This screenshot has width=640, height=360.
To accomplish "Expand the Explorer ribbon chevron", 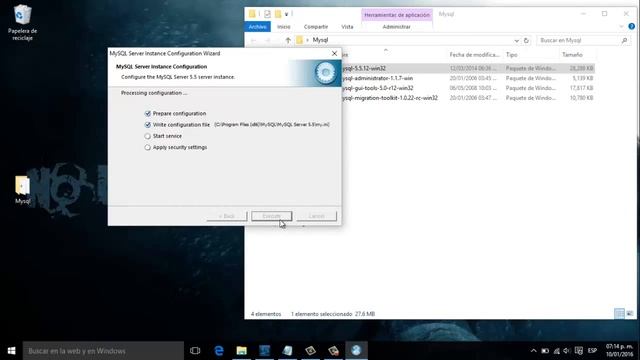I will coord(621,27).
